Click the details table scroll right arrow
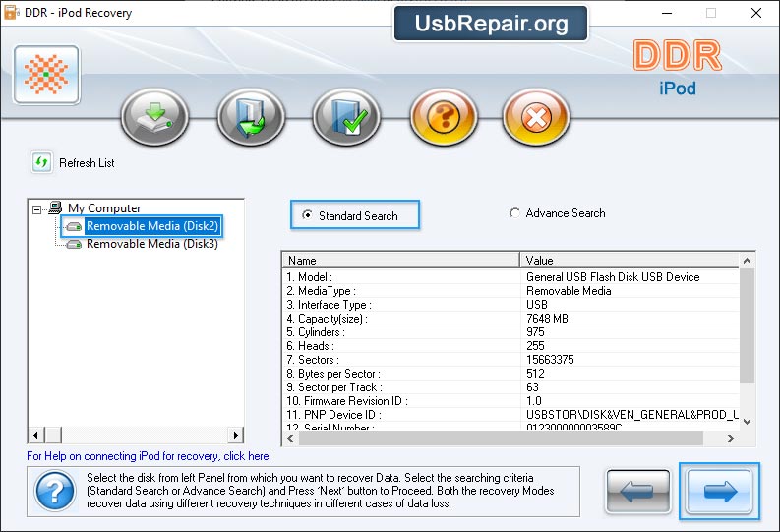Image resolution: width=780 pixels, height=532 pixels. point(730,438)
